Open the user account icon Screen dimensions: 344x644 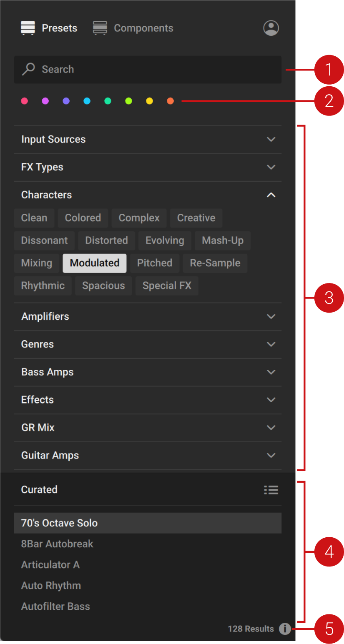[271, 28]
